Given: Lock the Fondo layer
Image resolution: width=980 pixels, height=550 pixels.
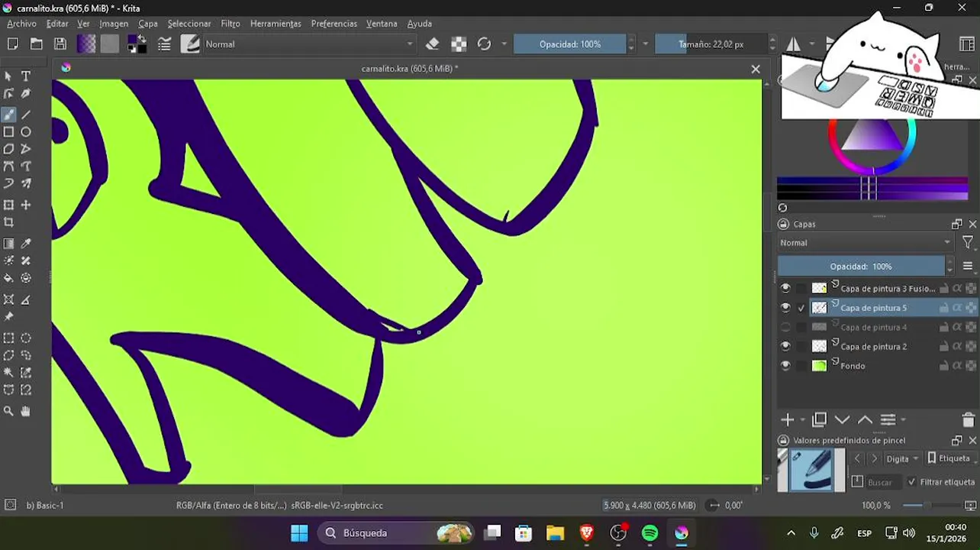Looking at the screenshot, I should point(944,366).
